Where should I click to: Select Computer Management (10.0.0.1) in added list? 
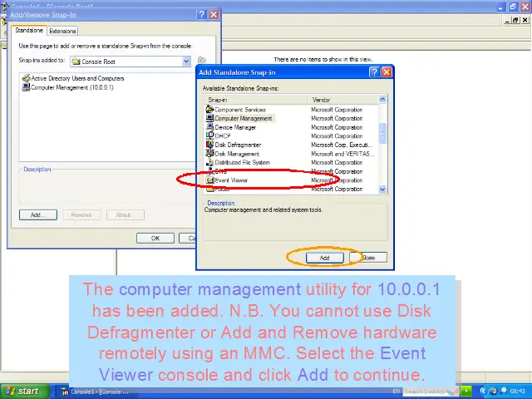71,86
